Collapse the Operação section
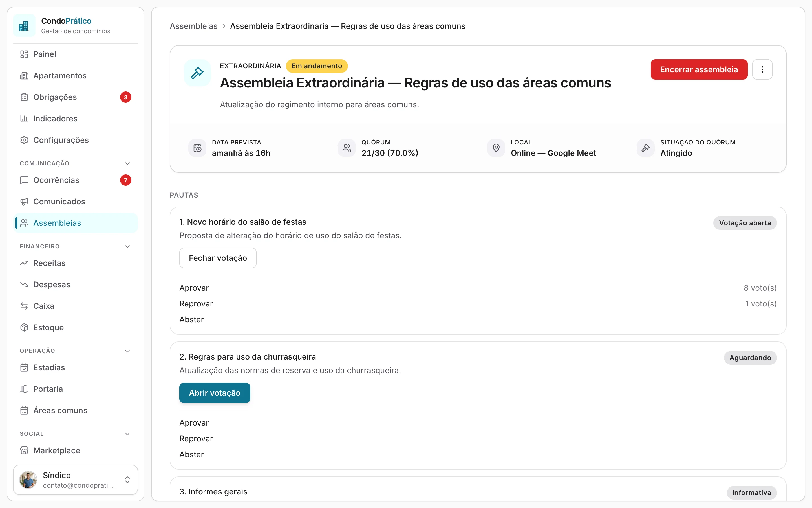Image resolution: width=812 pixels, height=508 pixels. (127, 351)
